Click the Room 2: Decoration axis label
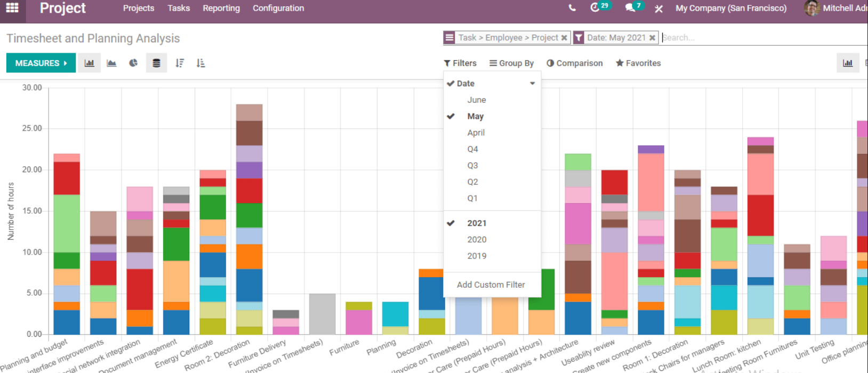The image size is (868, 373). (x=217, y=355)
